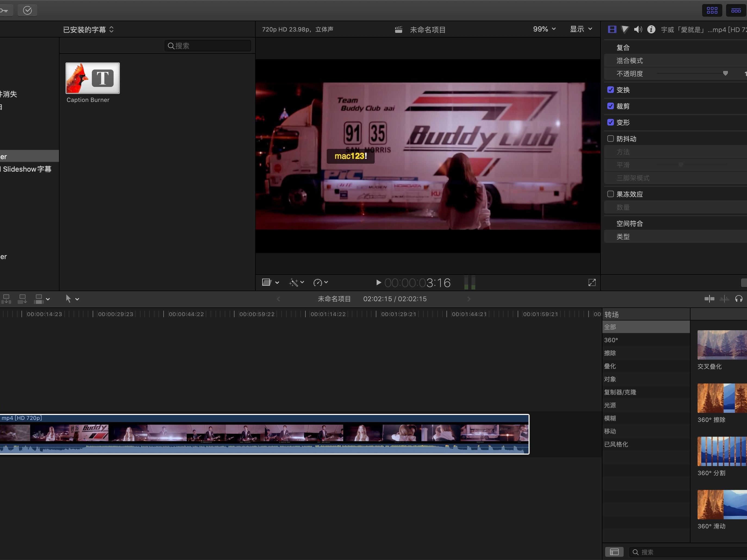The height and width of the screenshot is (560, 747).
Task: Enable audio monitoring headphone icon above transitions
Action: (739, 299)
